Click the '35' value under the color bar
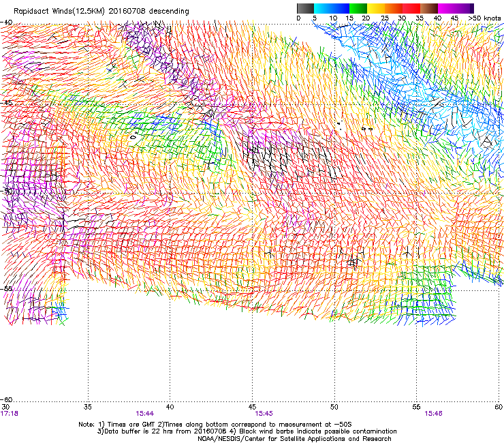Viewport: 504px width, 443px height. click(x=420, y=18)
